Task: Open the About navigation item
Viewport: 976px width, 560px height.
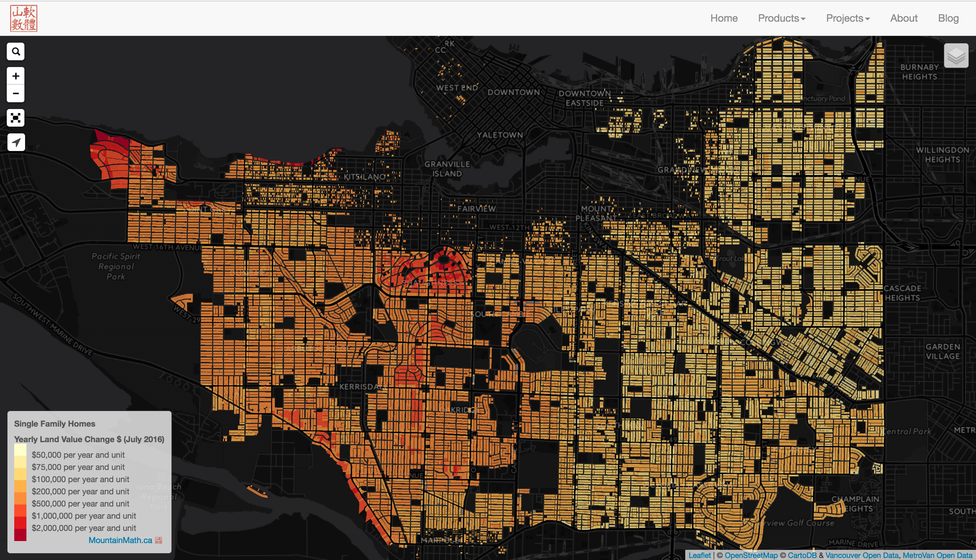Action: coord(903,18)
